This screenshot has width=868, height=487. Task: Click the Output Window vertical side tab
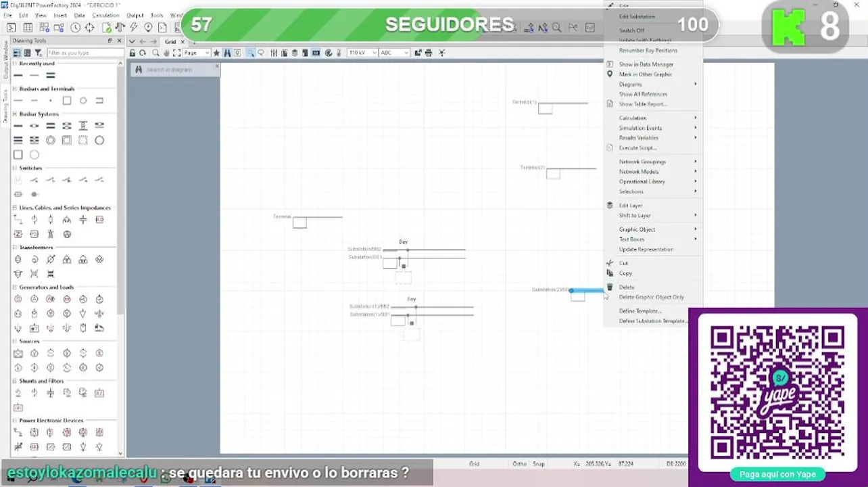click(x=5, y=60)
